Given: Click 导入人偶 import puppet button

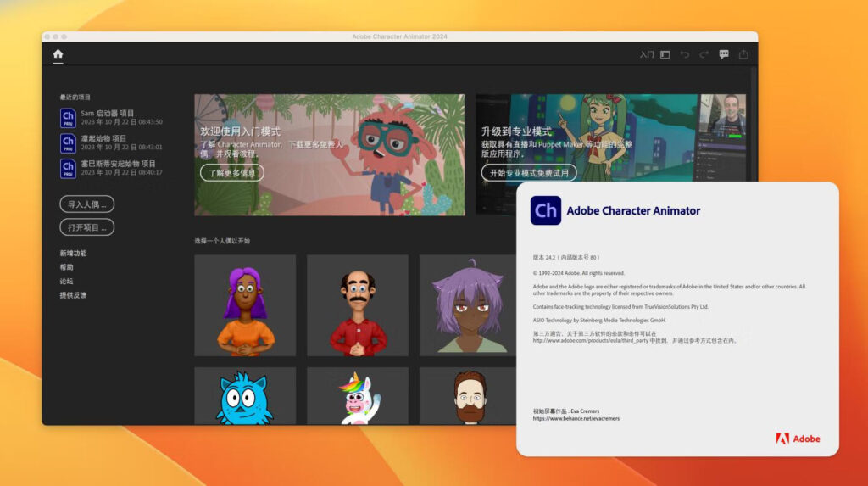Looking at the screenshot, I should [x=87, y=204].
